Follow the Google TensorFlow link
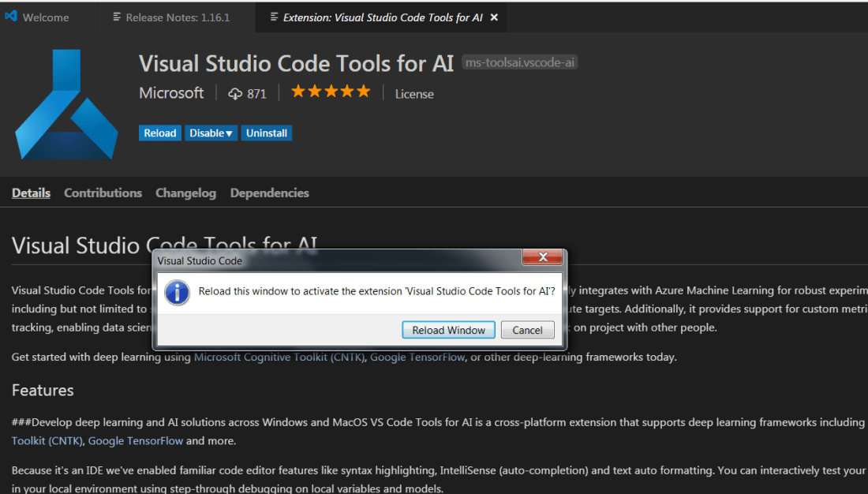Image resolution: width=868 pixels, height=494 pixels. click(x=417, y=357)
